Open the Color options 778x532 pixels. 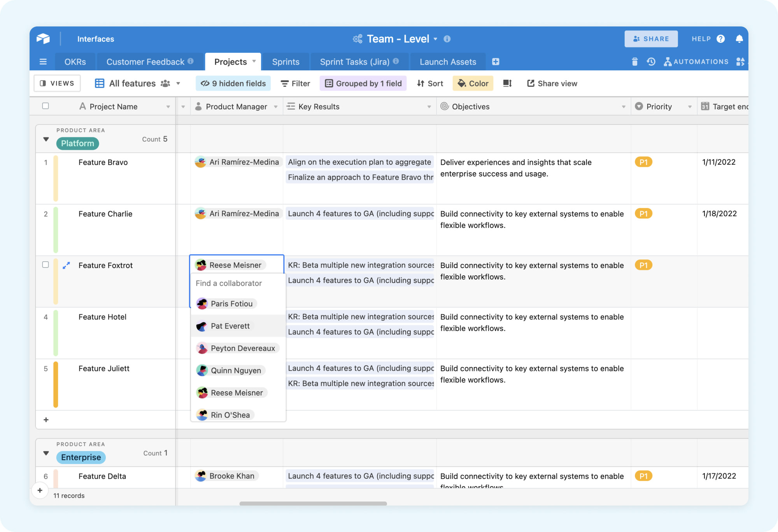coord(473,83)
